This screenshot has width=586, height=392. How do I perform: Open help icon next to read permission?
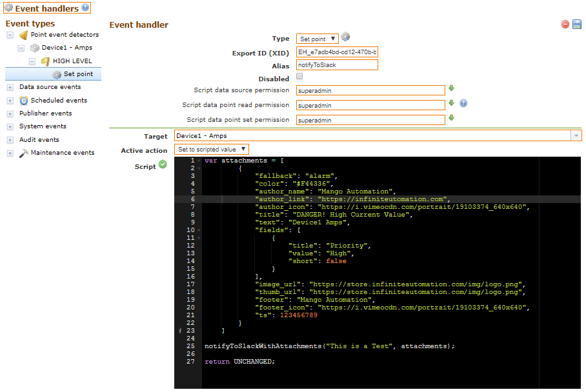[463, 103]
